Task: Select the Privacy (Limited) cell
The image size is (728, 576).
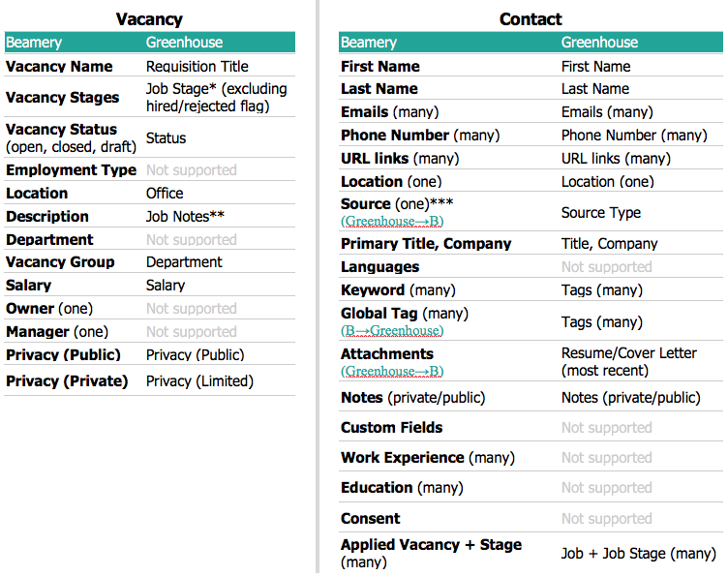Action: [x=199, y=381]
